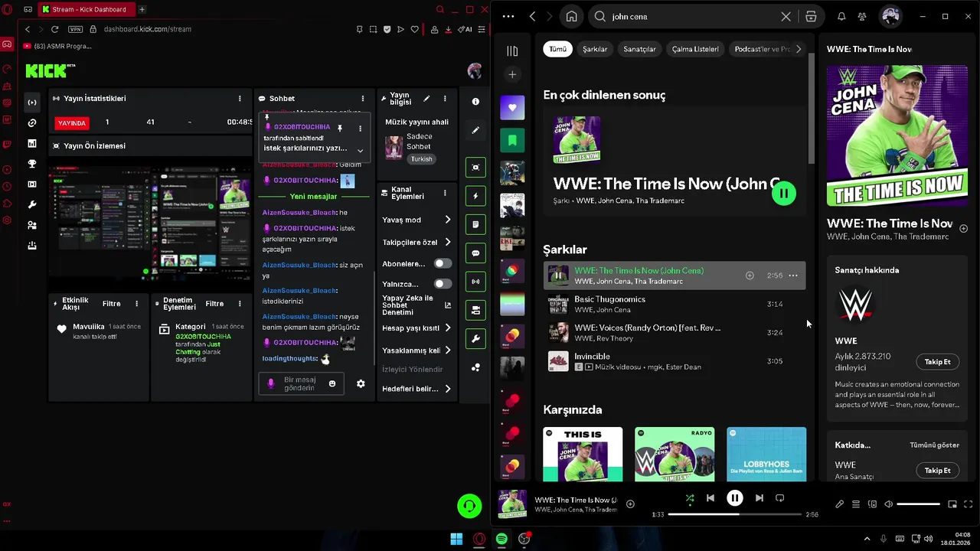Open the THIS IS John Cena playlist card
Screen dimensions: 980x551
click(583, 454)
